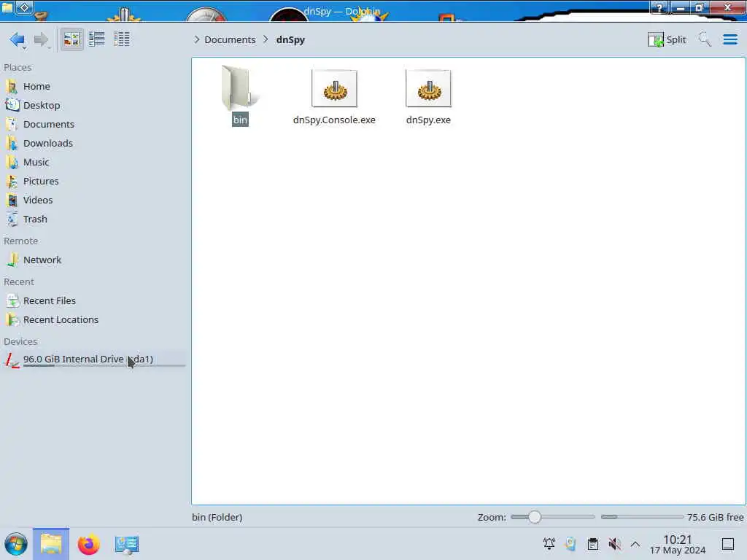Click the Network icon in sidebar
The image size is (747, 560).
coord(12,260)
